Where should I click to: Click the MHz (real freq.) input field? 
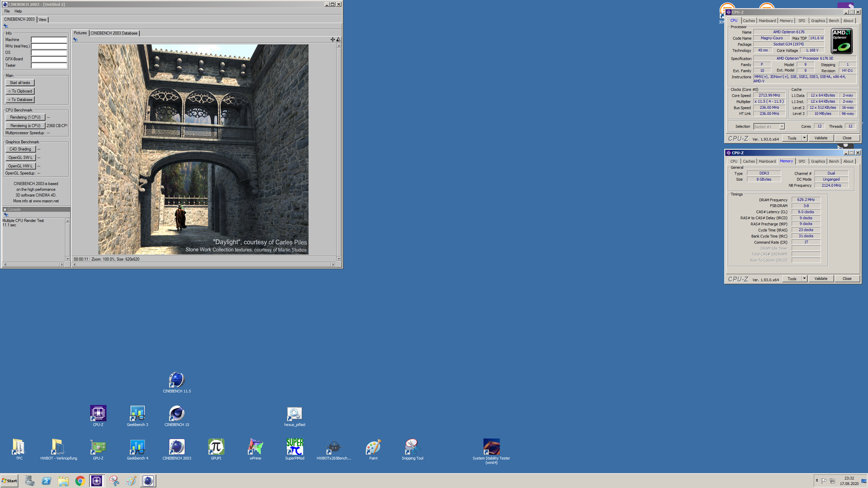tap(49, 46)
